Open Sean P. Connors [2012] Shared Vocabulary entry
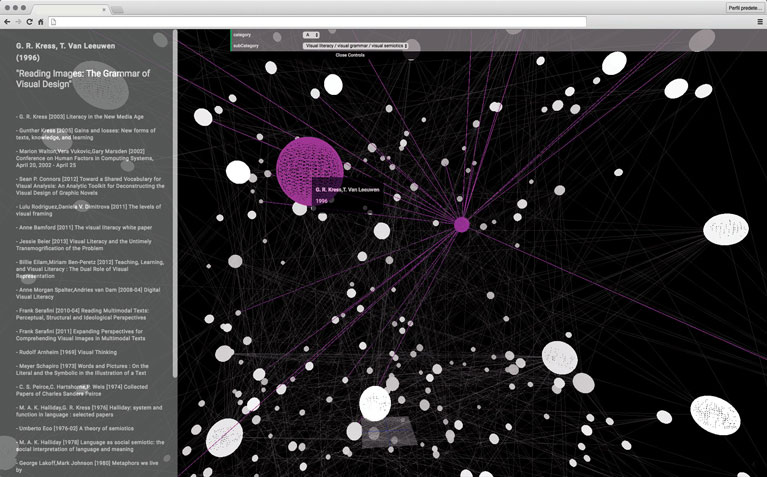767x477 pixels. pyautogui.click(x=90, y=186)
